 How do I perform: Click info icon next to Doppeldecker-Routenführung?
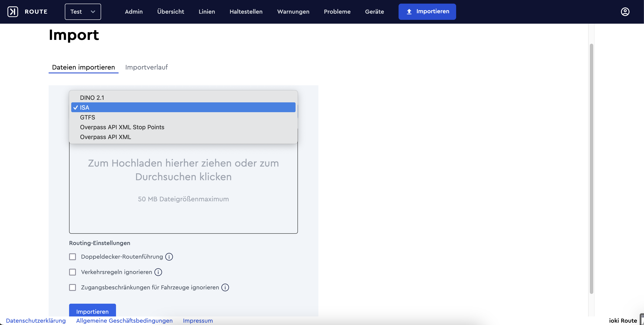[x=169, y=257]
